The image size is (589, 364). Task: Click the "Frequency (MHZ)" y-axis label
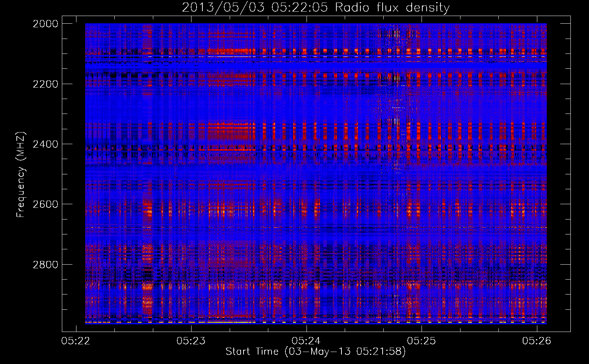click(21, 175)
